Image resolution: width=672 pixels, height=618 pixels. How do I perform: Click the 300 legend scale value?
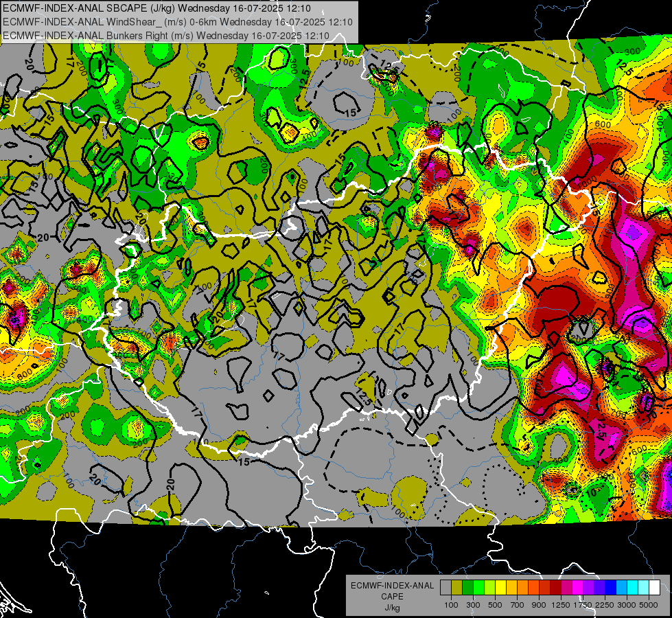click(473, 605)
